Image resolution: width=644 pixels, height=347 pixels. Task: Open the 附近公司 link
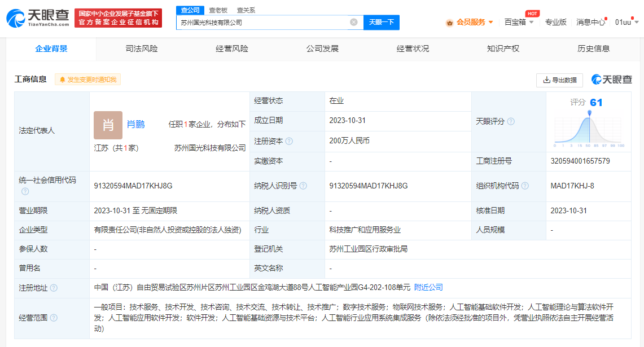[x=429, y=287]
